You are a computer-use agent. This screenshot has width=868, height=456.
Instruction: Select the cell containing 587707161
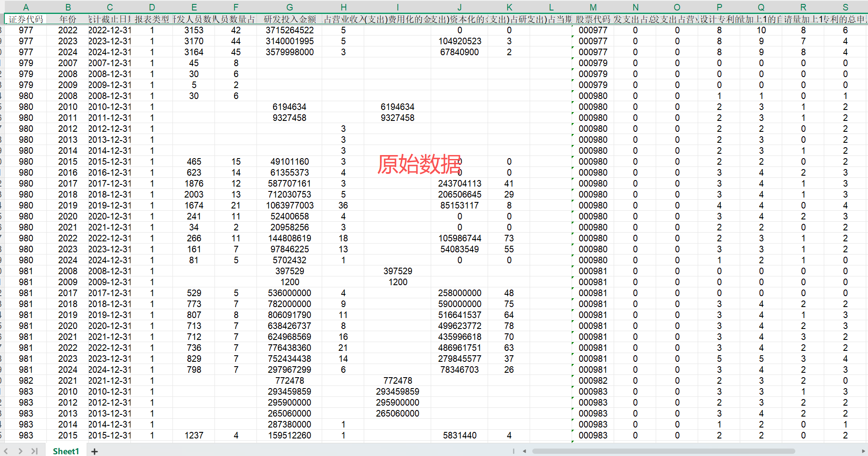point(289,184)
